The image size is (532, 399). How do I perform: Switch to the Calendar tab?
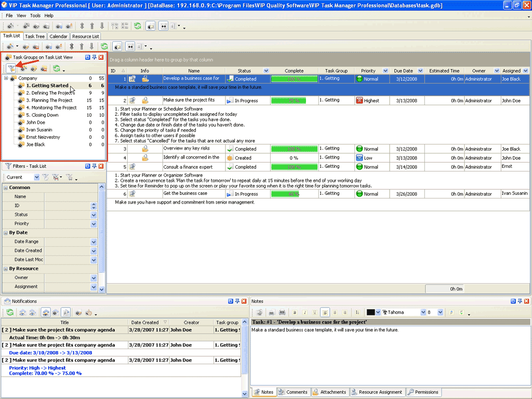(x=58, y=36)
